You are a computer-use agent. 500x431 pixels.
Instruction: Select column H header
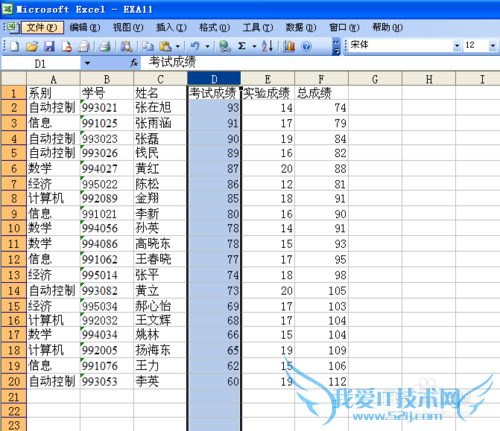[x=429, y=79]
